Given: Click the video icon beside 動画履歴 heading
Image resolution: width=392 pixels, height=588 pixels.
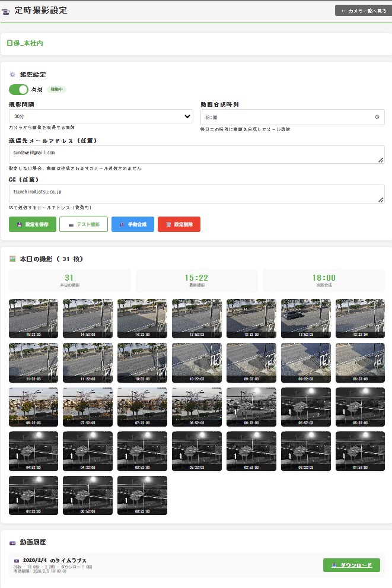Looking at the screenshot, I should click(x=12, y=542).
